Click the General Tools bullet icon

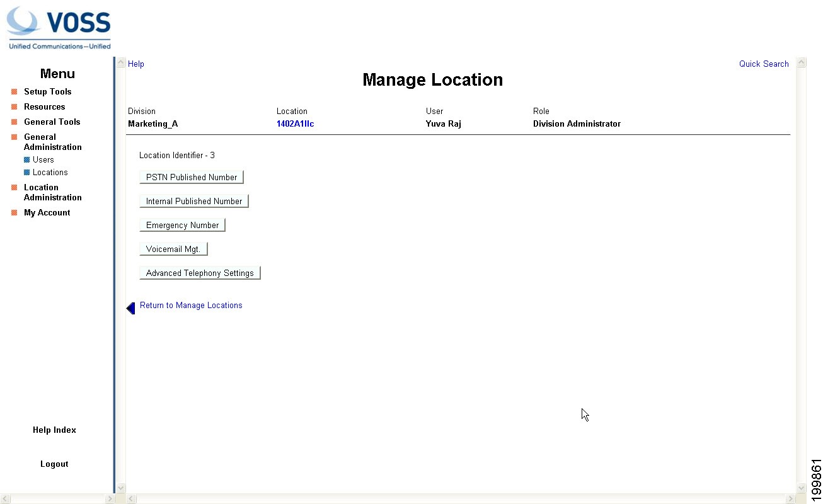pos(14,122)
